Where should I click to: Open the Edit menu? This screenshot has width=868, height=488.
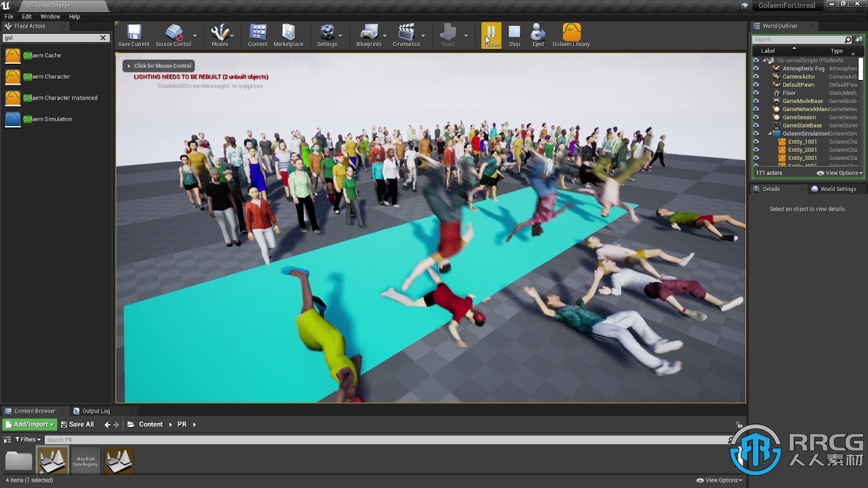(x=27, y=16)
